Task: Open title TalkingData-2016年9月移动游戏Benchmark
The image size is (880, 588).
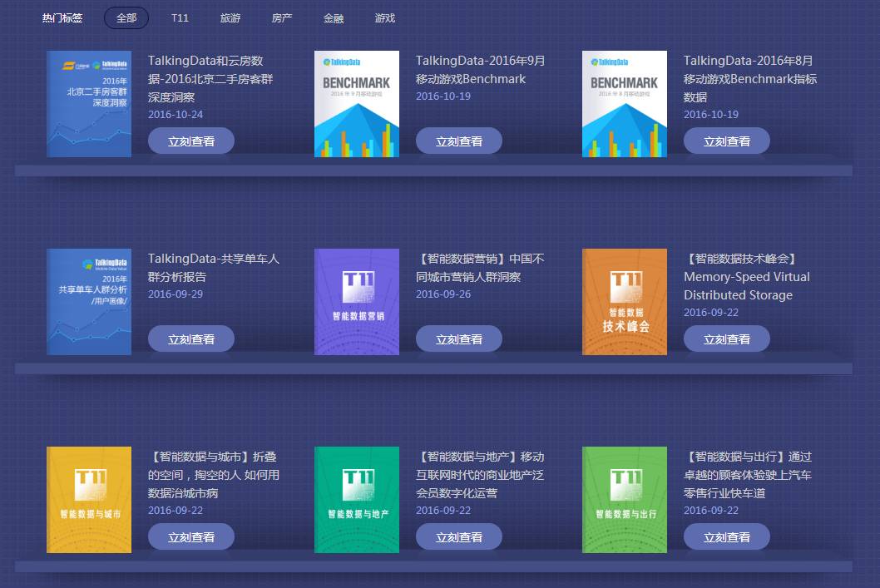Action: pyautogui.click(x=481, y=70)
